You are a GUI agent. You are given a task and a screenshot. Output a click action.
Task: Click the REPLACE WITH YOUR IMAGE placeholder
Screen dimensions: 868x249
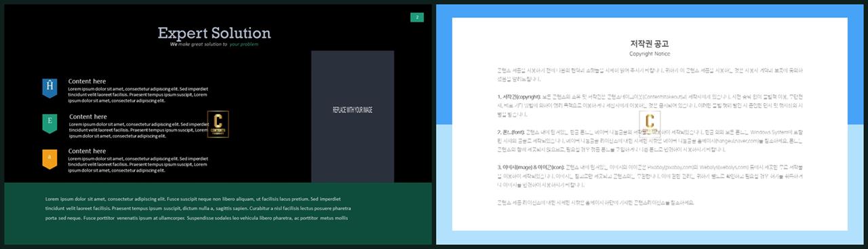[x=353, y=116]
